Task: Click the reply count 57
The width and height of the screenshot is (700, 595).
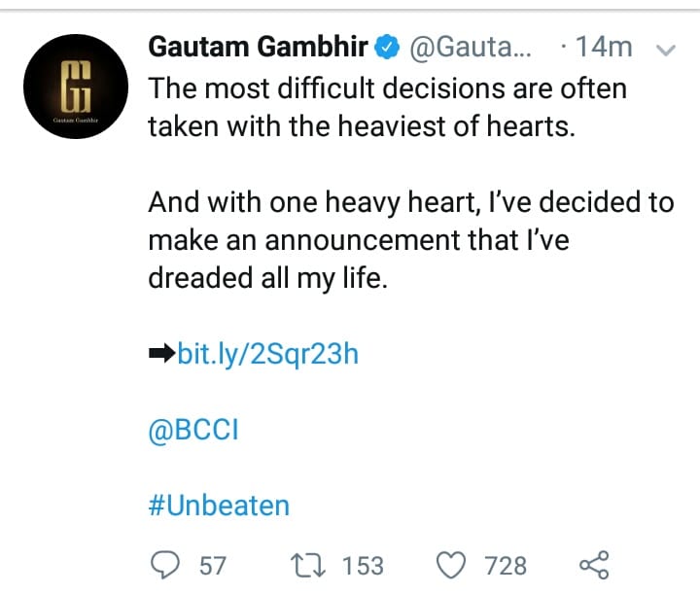Action: 213,566
